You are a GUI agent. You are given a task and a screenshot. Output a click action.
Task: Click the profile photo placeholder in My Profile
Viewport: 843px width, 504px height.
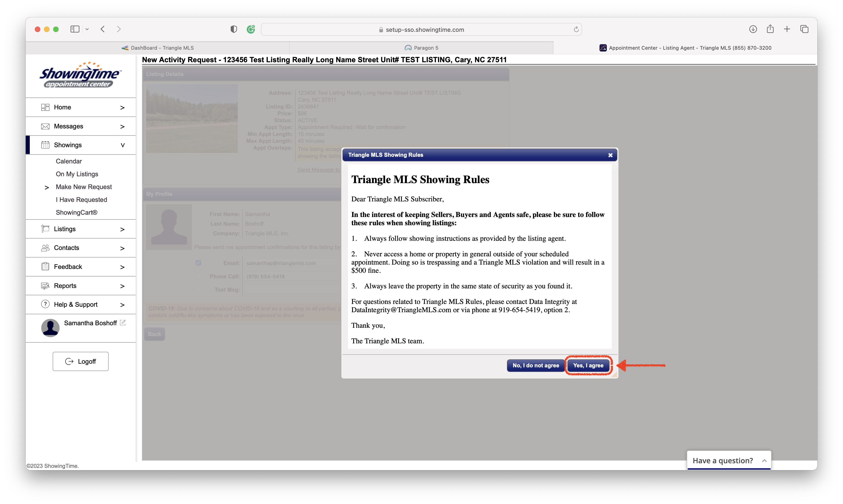pyautogui.click(x=169, y=227)
